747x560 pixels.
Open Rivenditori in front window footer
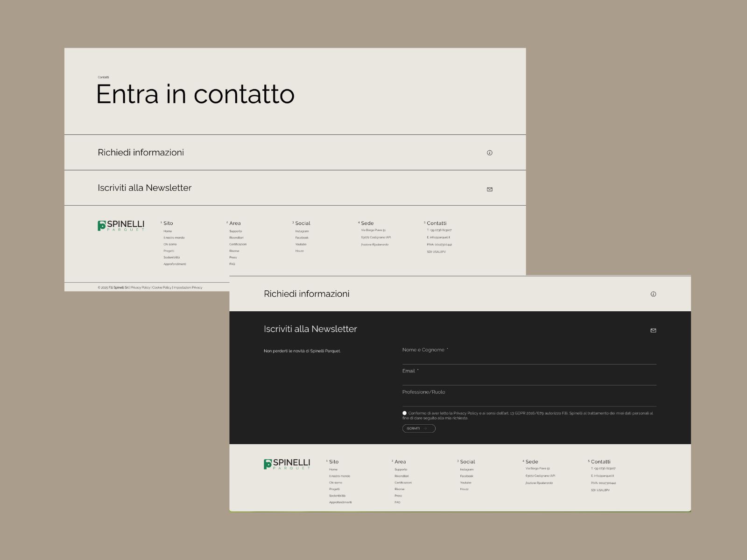(402, 476)
